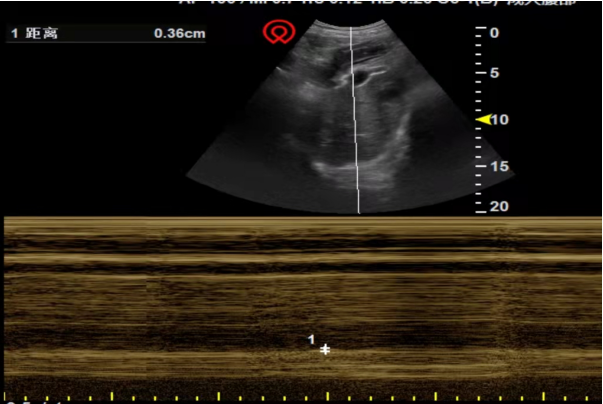Click depth scale label 5
This screenshot has width=603, height=404.
tap(495, 73)
